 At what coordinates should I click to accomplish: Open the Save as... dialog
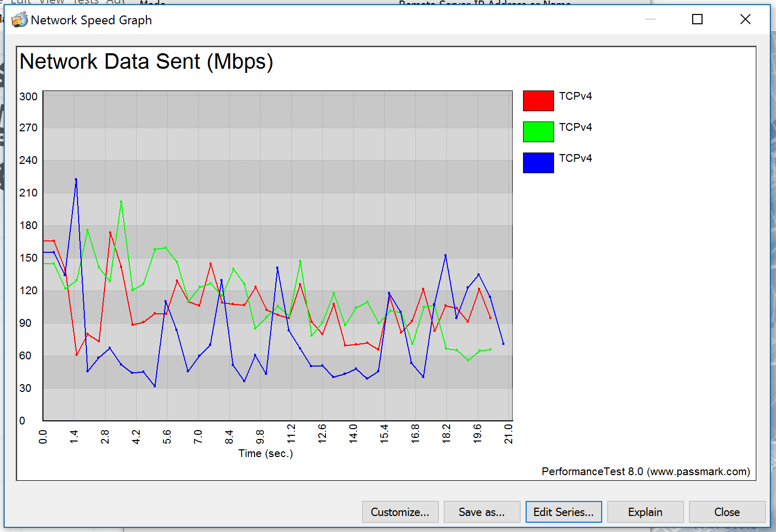(482, 512)
